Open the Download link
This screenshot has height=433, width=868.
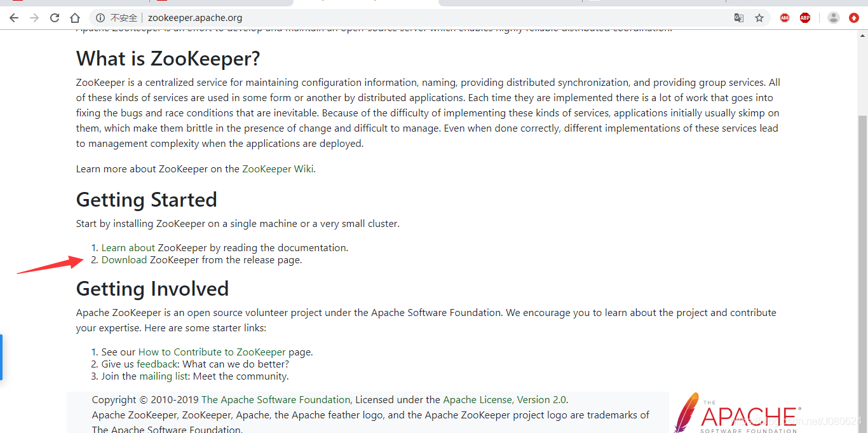pyautogui.click(x=125, y=260)
